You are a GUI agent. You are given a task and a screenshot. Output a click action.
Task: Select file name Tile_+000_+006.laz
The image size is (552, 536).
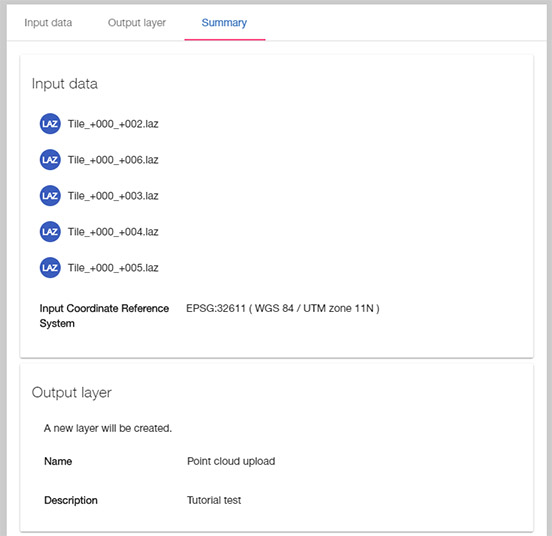click(x=113, y=160)
